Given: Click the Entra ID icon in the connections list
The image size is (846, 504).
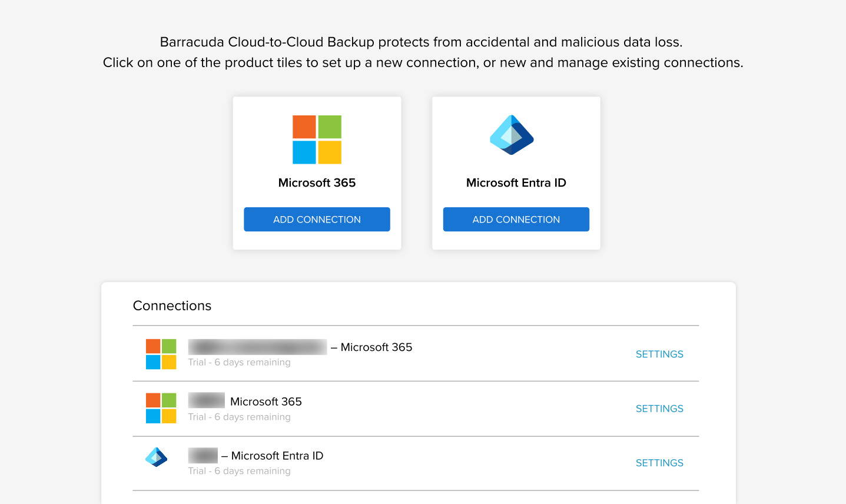Looking at the screenshot, I should (x=157, y=457).
